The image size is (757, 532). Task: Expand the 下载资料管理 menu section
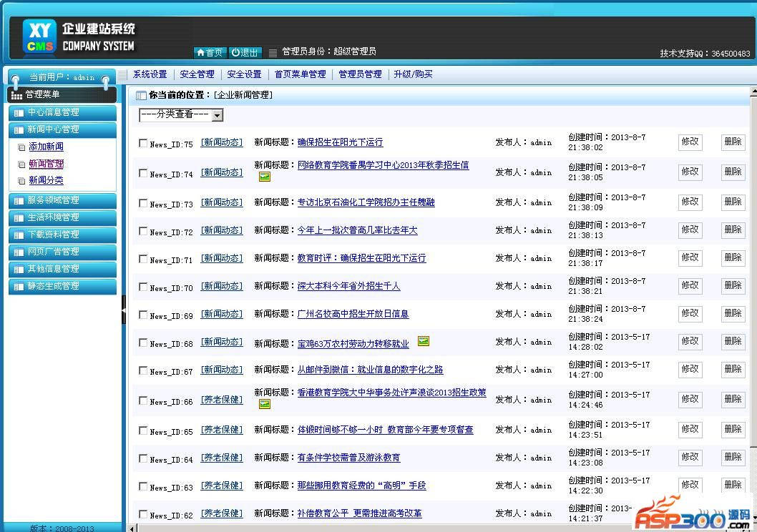(x=63, y=235)
